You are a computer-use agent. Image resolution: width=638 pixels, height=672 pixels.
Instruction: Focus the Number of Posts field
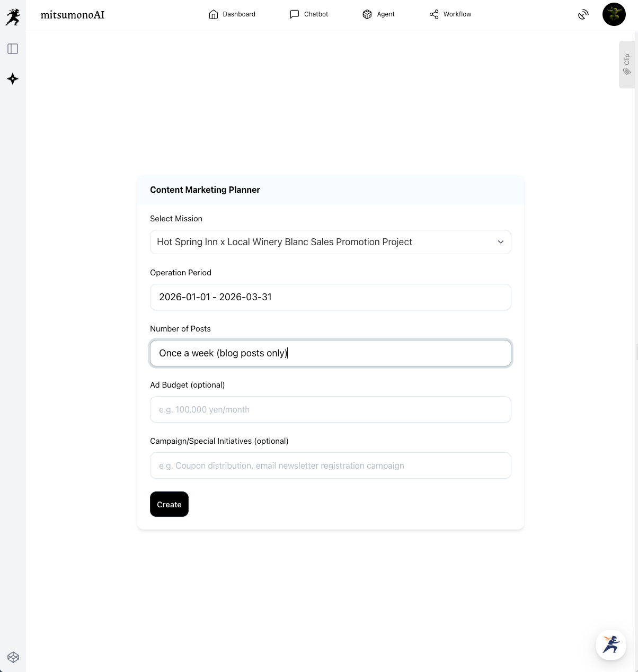[330, 353]
